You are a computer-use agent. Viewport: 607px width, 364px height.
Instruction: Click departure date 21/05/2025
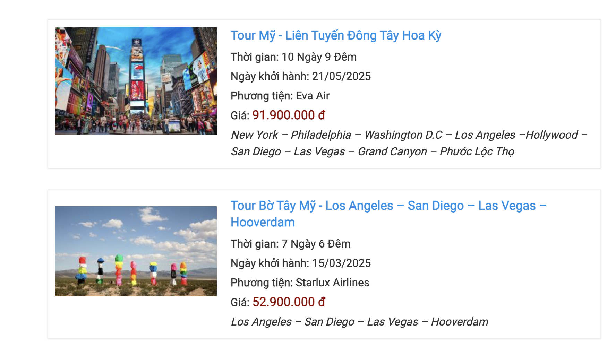341,76
